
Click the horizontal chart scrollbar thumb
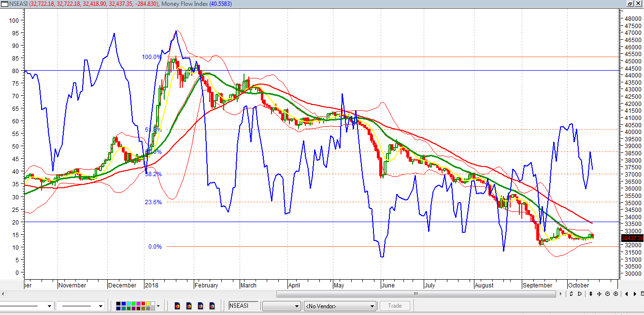point(415,294)
